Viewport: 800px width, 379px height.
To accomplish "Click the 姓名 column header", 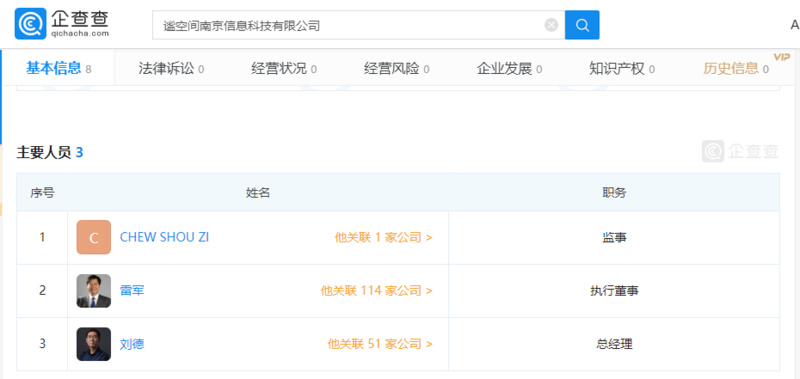I will (258, 193).
